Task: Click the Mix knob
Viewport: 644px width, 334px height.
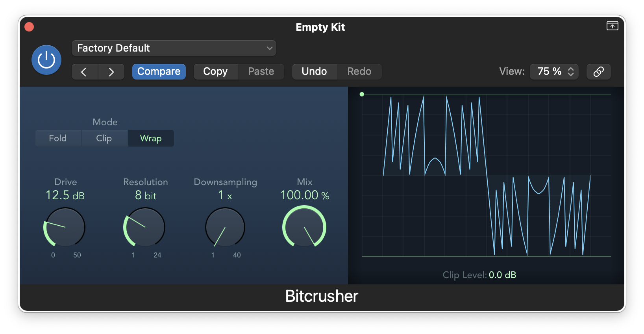Action: (304, 227)
